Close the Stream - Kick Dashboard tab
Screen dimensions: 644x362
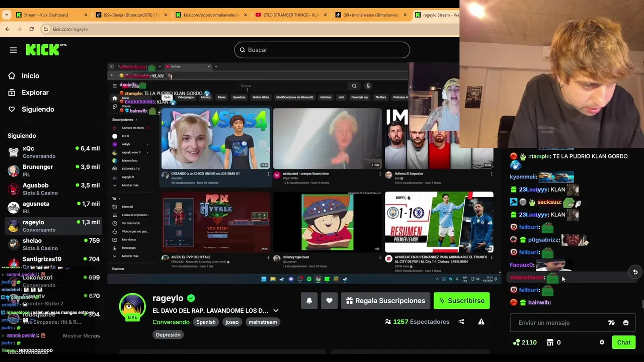point(86,15)
